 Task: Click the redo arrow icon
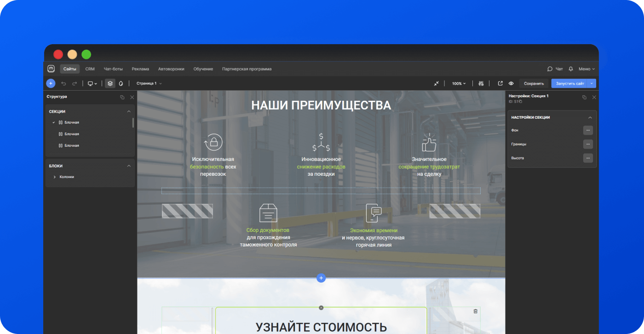pos(75,83)
